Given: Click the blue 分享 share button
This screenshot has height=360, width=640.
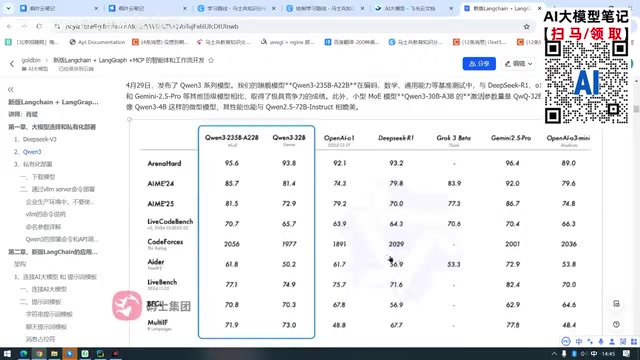Looking at the screenshot, I should (x=479, y=64).
